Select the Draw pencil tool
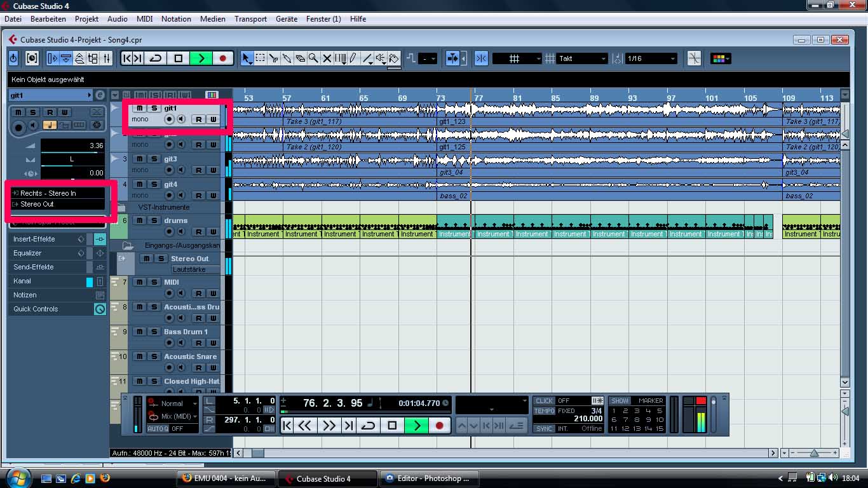This screenshot has height=488, width=868. click(x=353, y=58)
